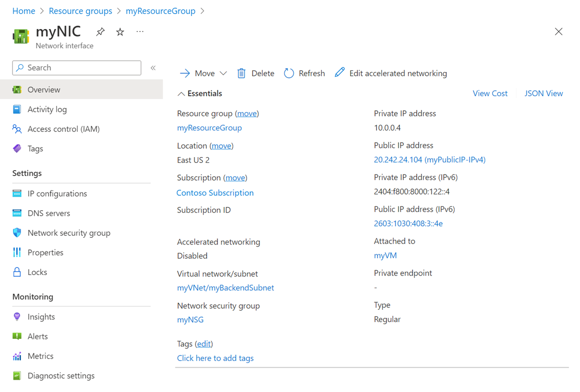The height and width of the screenshot is (392, 580).
Task: Collapse the left navigation menu
Action: tap(153, 68)
